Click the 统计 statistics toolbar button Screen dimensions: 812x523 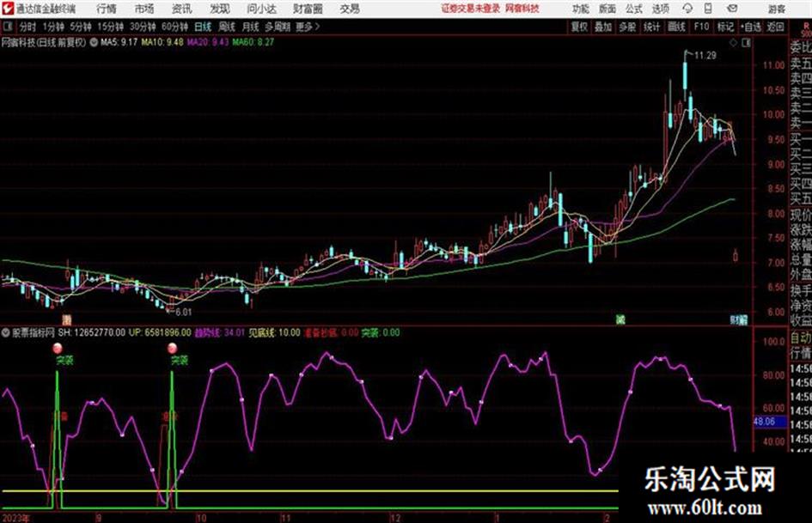[x=652, y=27]
